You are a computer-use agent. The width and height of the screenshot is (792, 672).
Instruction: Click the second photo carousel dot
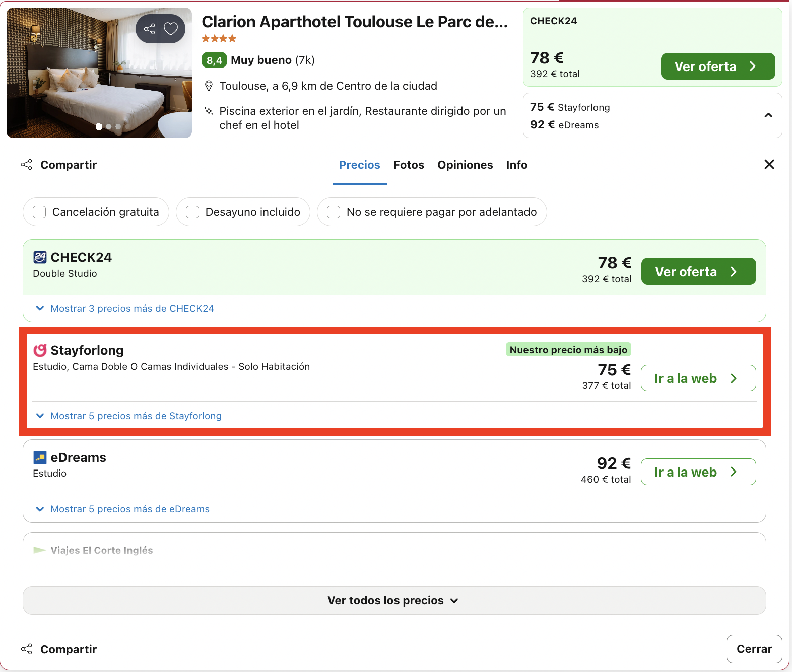tap(109, 127)
